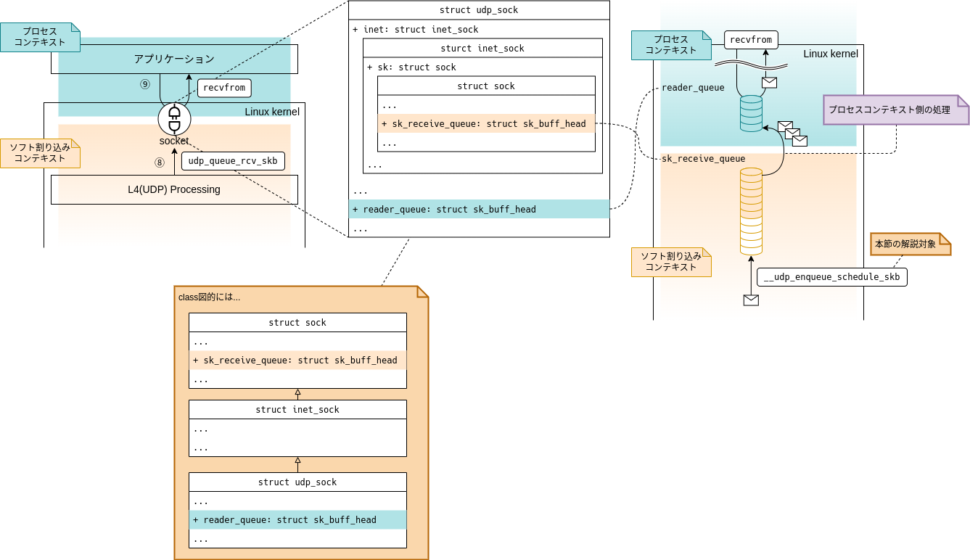Image resolution: width=970 pixels, height=560 pixels.
Task: Click the "socket" text label
Action: pos(174,141)
